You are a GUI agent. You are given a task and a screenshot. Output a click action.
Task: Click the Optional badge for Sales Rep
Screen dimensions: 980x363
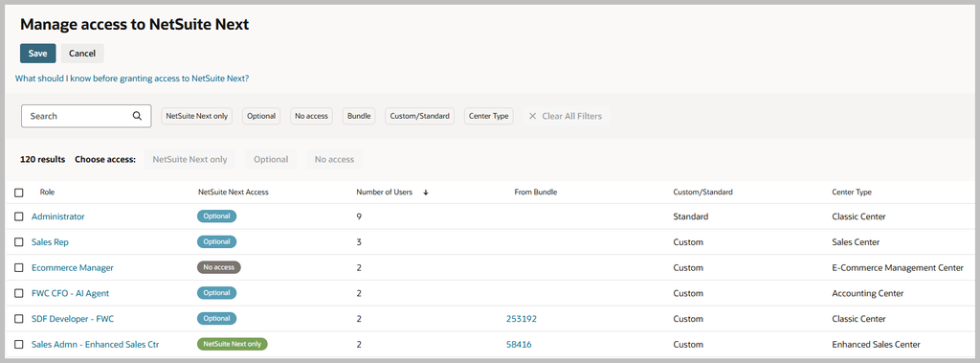(217, 241)
